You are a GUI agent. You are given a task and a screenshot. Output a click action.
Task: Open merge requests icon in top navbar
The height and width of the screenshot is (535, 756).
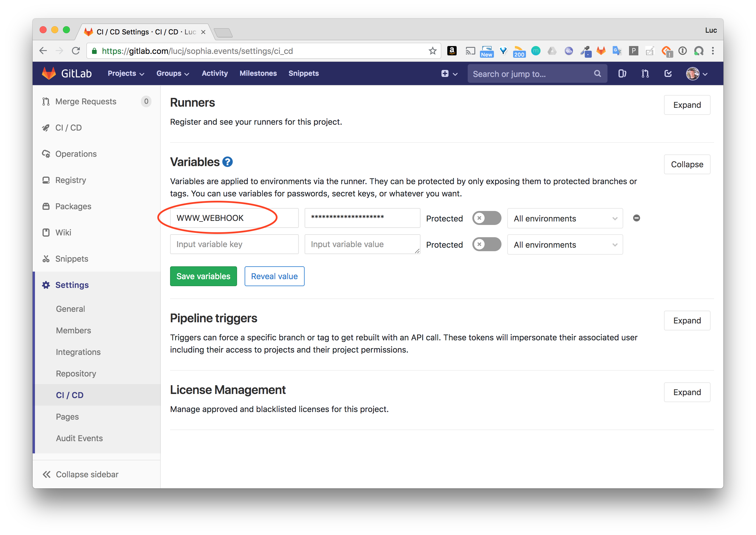645,73
